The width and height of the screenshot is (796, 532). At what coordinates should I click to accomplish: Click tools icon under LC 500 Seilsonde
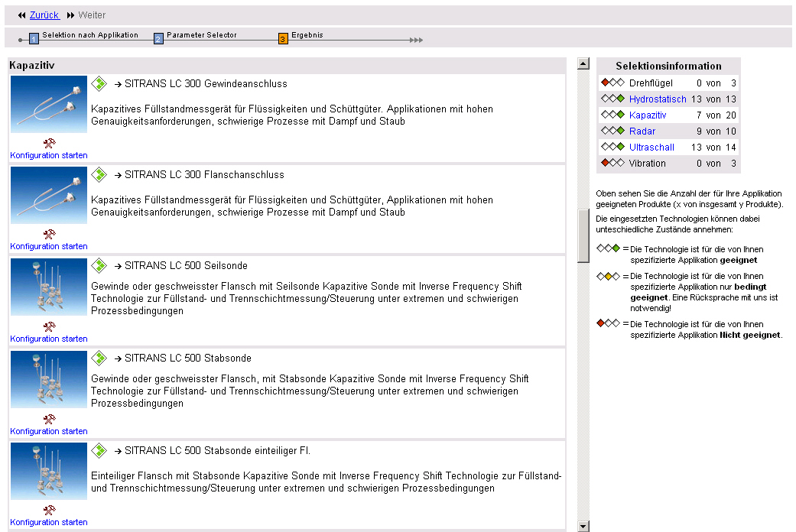49,326
